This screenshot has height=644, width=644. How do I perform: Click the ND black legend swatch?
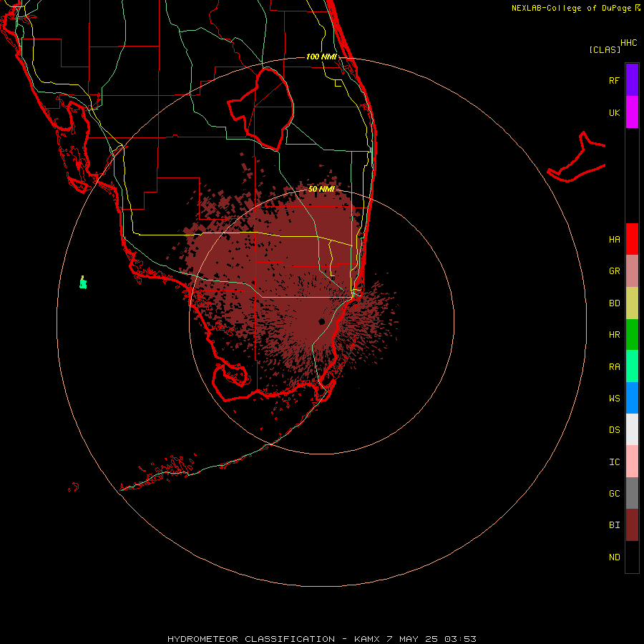coord(632,557)
